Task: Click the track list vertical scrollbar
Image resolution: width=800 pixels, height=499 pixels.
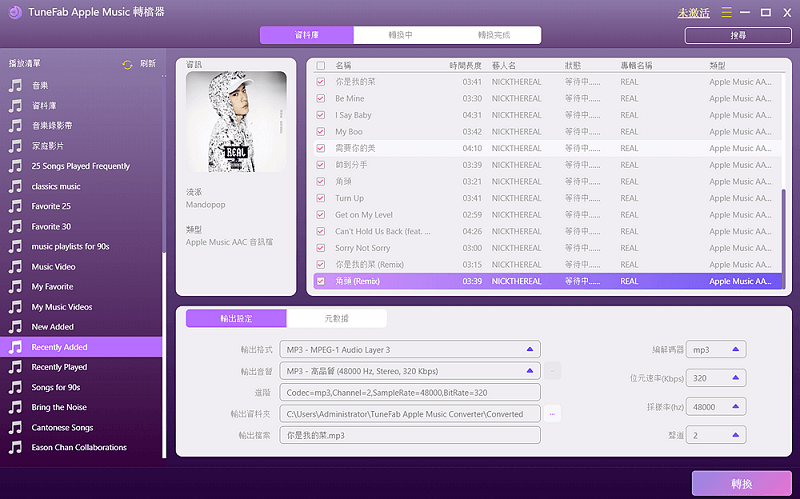Action: click(784, 239)
